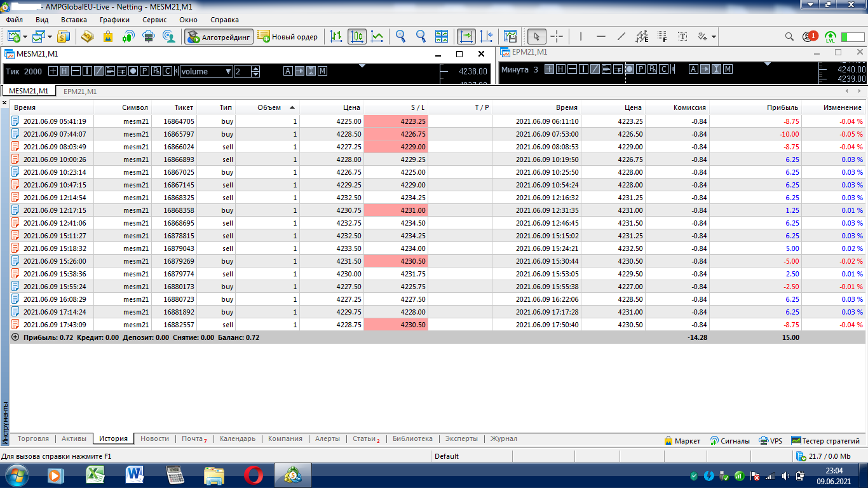Open Тестер стратегий in the bottom panel
The image size is (868, 488).
point(825,440)
